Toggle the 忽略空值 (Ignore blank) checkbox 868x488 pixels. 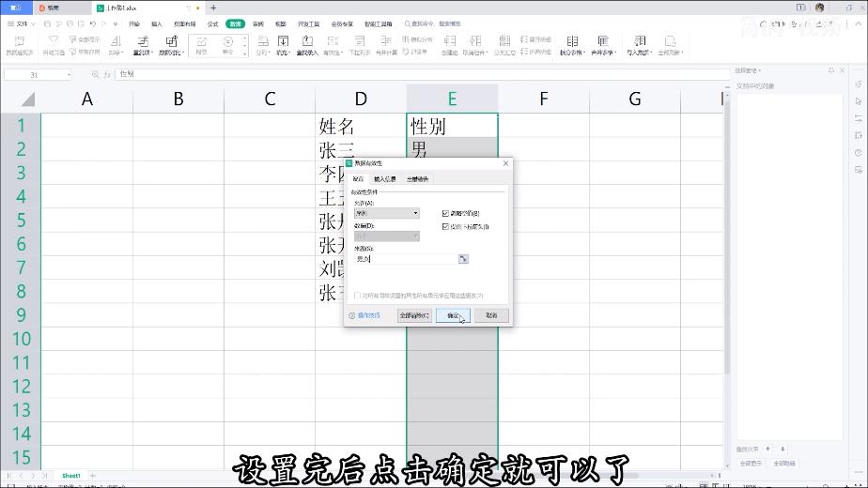point(445,213)
